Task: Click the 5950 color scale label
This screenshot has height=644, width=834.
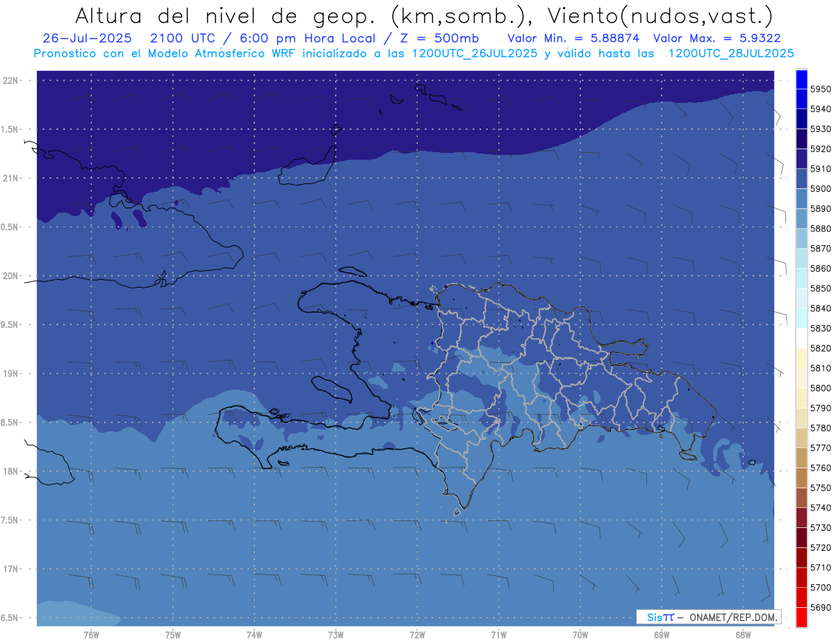Action: pos(820,89)
